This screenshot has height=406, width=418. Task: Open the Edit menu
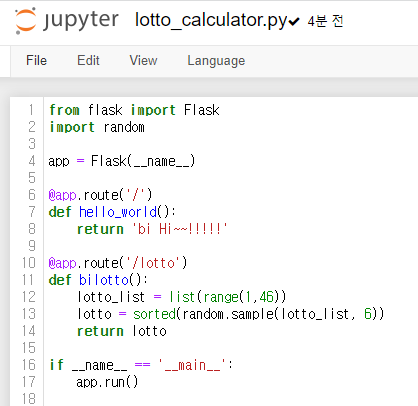click(88, 61)
